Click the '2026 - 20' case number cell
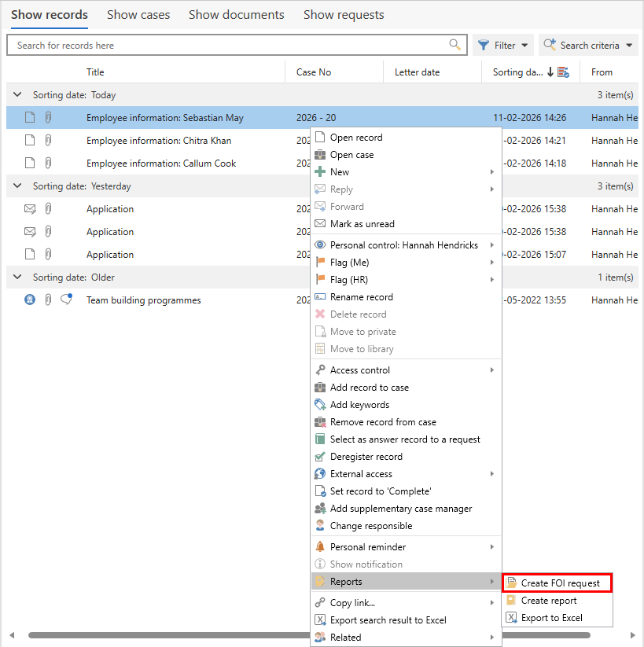This screenshot has width=644, height=647. [x=316, y=118]
